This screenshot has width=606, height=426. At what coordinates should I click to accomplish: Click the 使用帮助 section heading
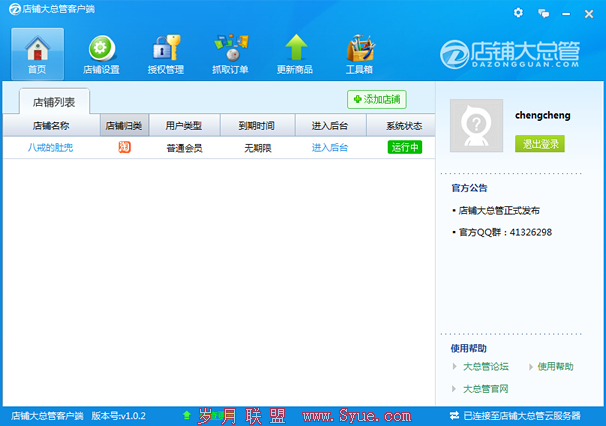[x=468, y=348]
